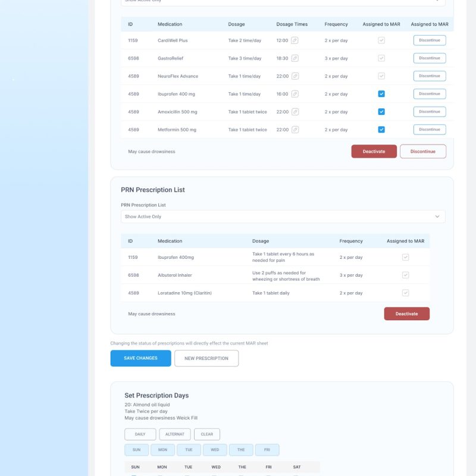
Task: Select the Daily schedule option
Action: 140,434
